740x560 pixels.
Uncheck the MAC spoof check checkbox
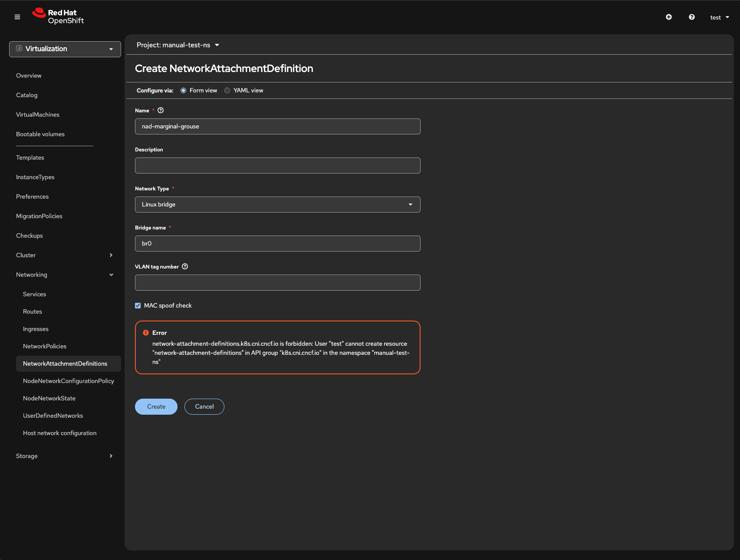138,305
